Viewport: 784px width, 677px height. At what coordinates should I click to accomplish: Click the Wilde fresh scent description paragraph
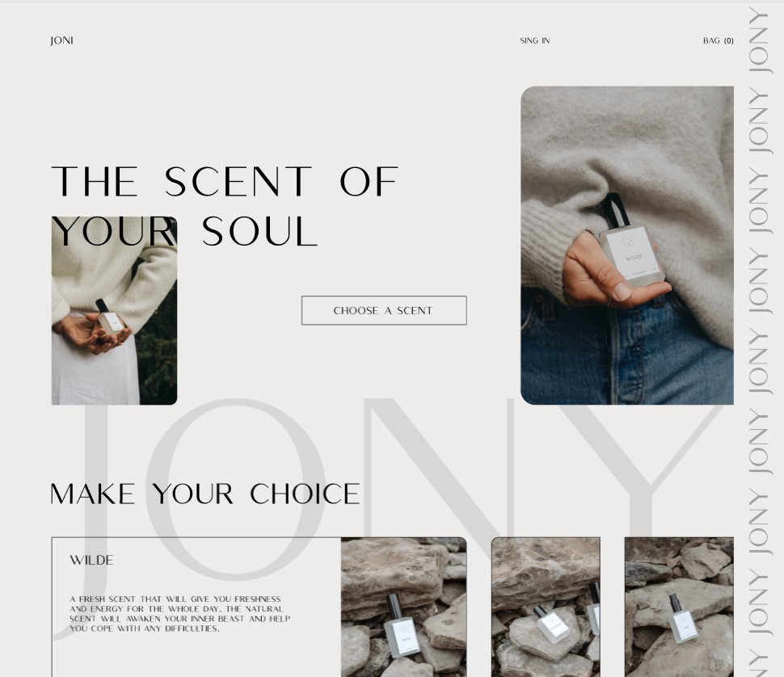pyautogui.click(x=180, y=613)
